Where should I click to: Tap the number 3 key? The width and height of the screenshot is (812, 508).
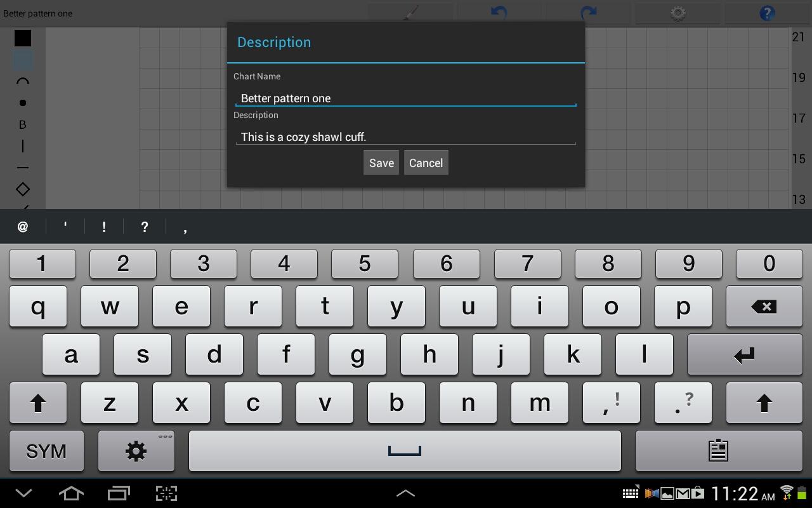tap(204, 263)
